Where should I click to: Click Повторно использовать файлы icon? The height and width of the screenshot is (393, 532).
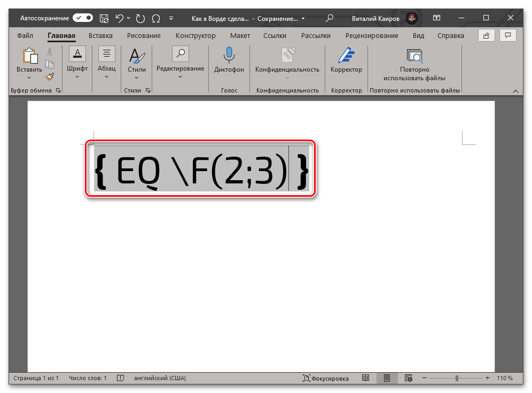point(414,56)
